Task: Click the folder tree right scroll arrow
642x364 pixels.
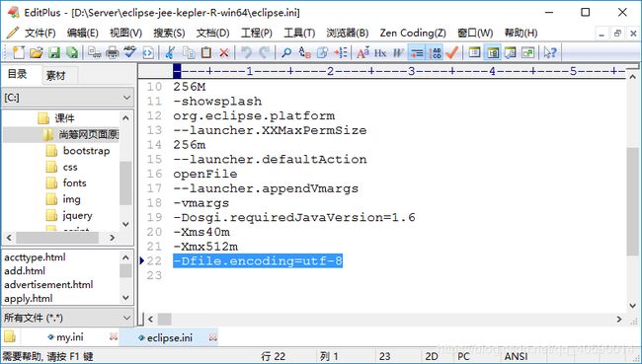Action: (x=113, y=237)
